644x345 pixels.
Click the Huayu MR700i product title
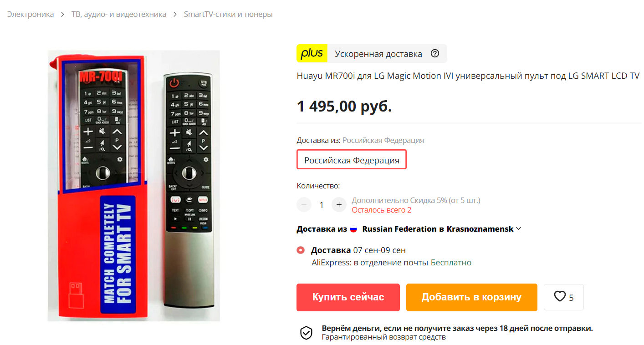[x=468, y=76]
